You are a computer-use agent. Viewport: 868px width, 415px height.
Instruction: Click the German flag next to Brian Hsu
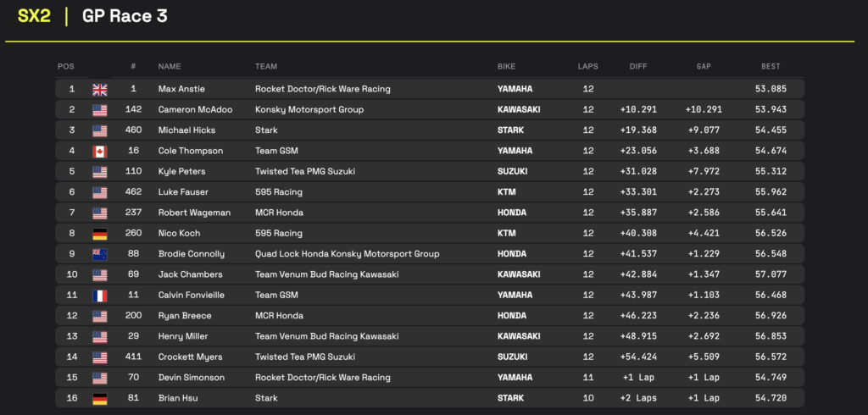tap(100, 399)
